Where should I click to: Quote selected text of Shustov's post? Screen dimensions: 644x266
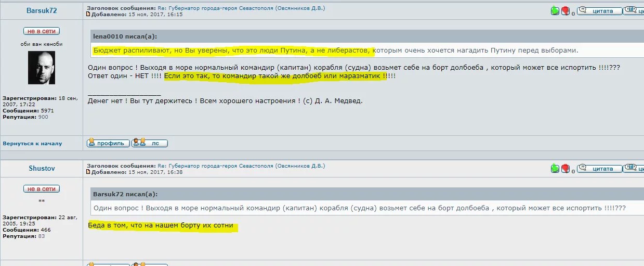pos(634,168)
